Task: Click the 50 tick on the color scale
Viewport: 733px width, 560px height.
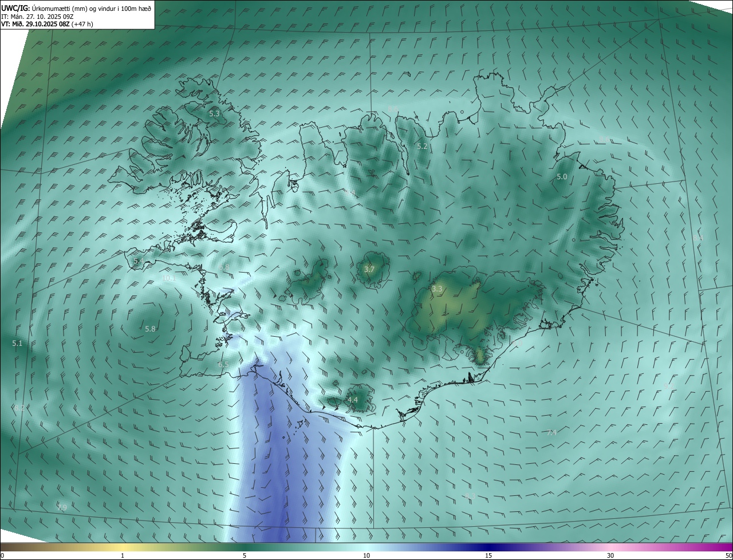Action: pos(728,556)
